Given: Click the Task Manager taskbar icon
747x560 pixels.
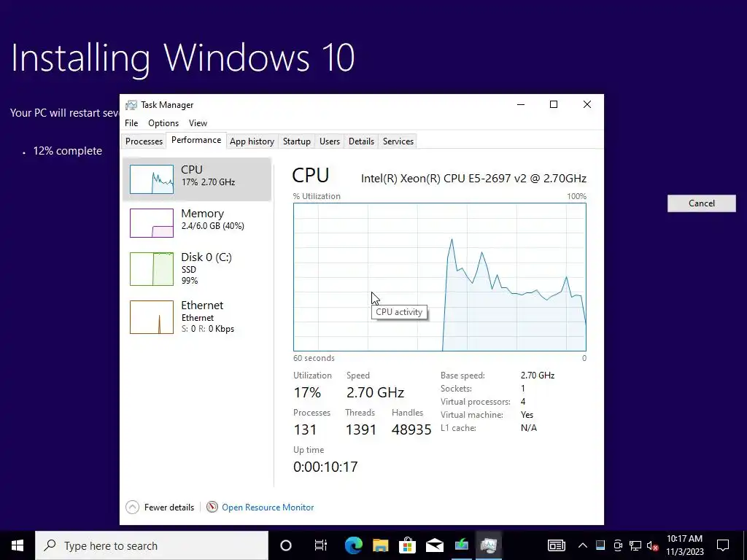Looking at the screenshot, I should click(x=489, y=545).
